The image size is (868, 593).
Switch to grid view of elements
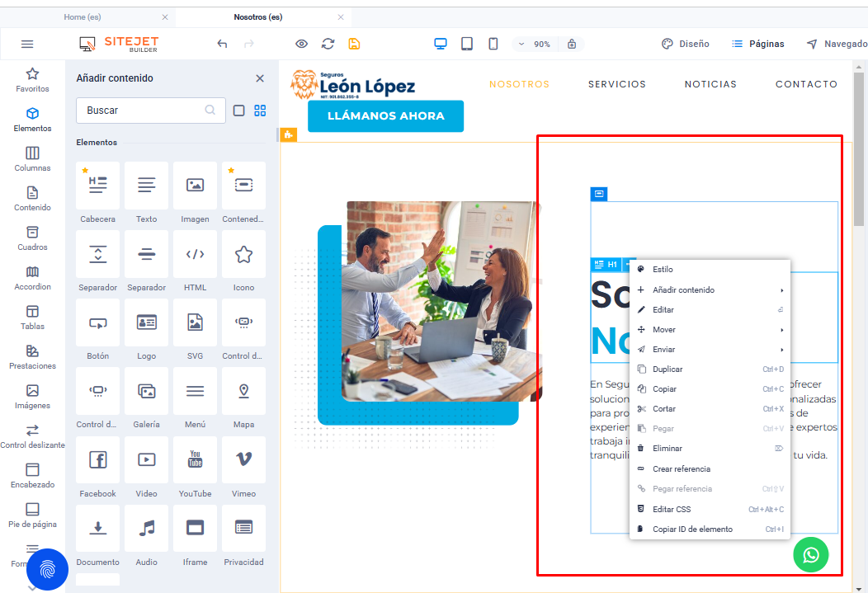tap(260, 111)
